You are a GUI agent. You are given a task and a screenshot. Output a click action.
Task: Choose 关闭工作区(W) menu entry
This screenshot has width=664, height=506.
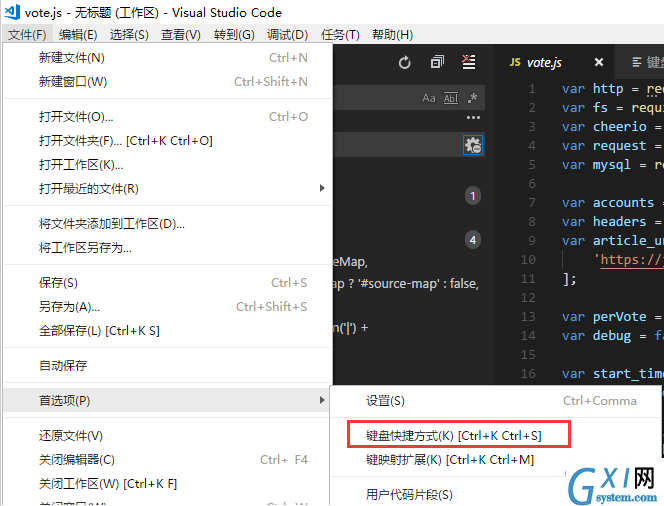pos(168,484)
